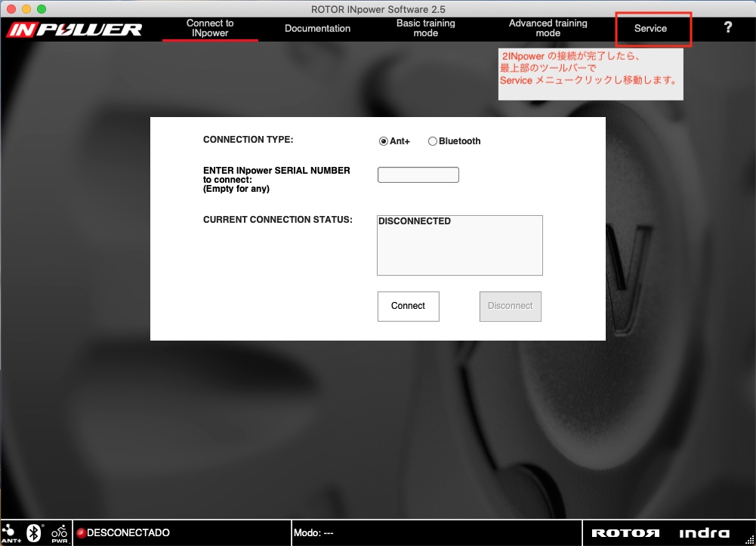Go to Advanced training mode tab
This screenshot has width=756, height=546.
pyautogui.click(x=548, y=29)
